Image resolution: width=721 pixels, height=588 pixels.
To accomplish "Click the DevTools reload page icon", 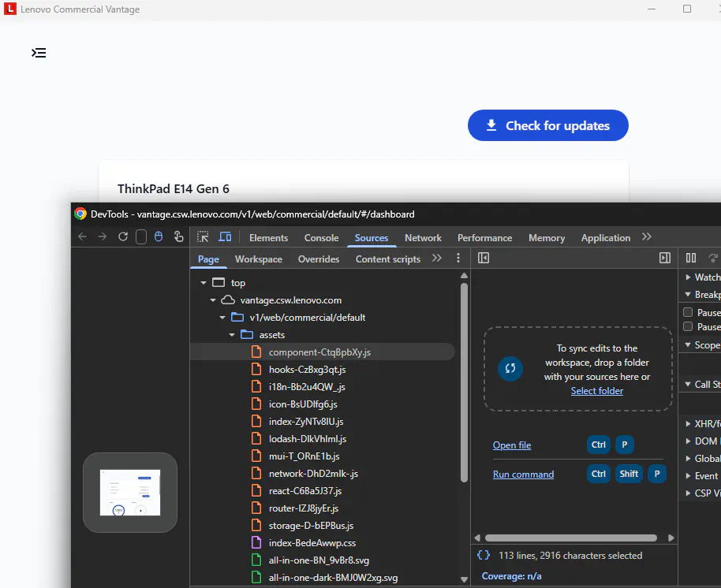I will (123, 237).
